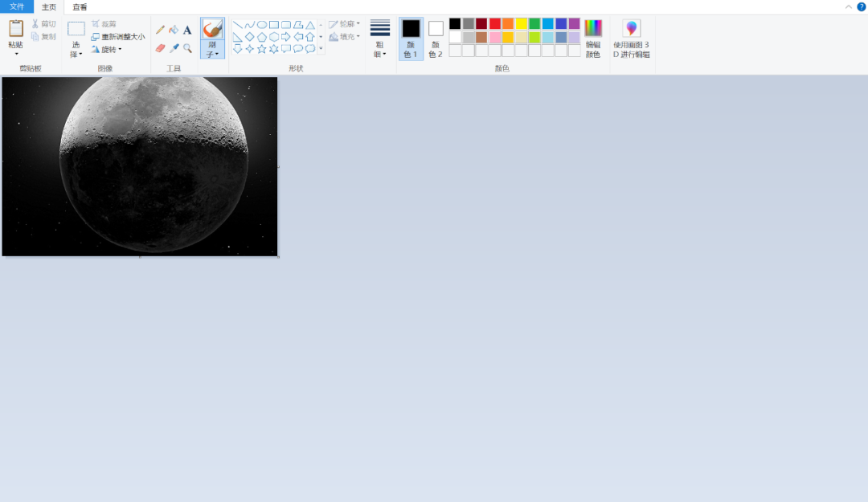
Task: Choose the Rectangle shape
Action: pyautogui.click(x=274, y=25)
